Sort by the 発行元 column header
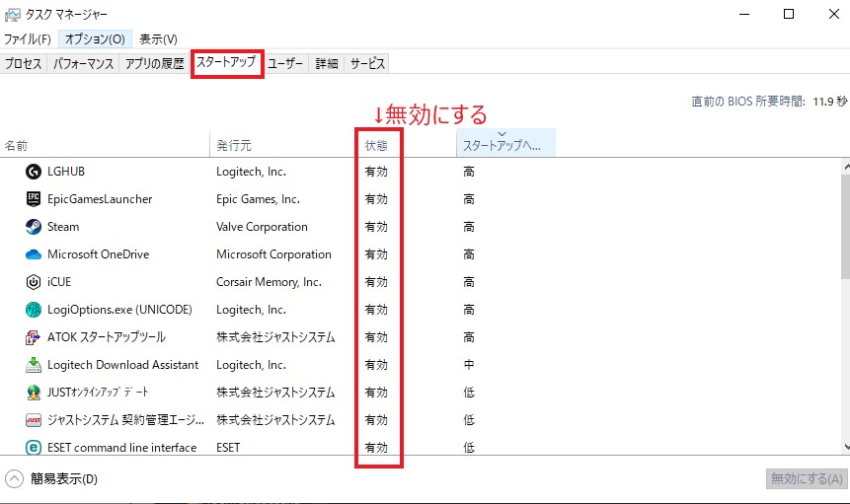The height and width of the screenshot is (504, 850). pos(280,145)
